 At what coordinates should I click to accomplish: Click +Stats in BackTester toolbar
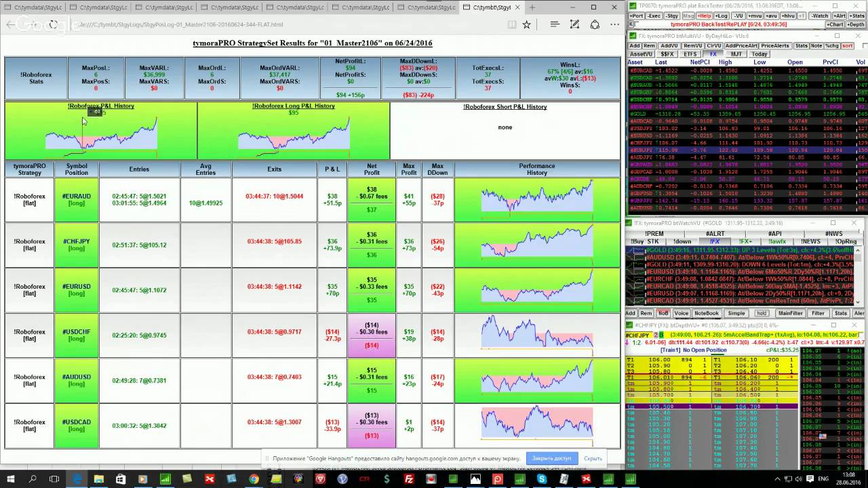pyautogui.click(x=857, y=16)
